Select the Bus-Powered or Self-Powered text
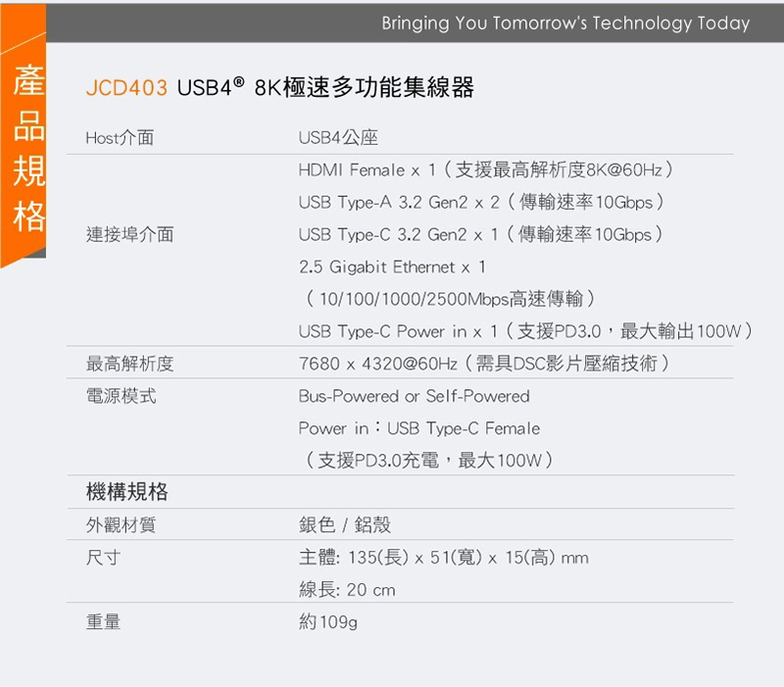 [414, 396]
